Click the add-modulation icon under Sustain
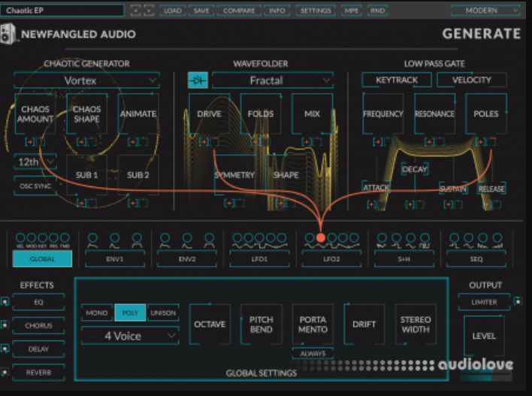Image resolution: width=532 pixels, height=396 pixels. coord(449,204)
